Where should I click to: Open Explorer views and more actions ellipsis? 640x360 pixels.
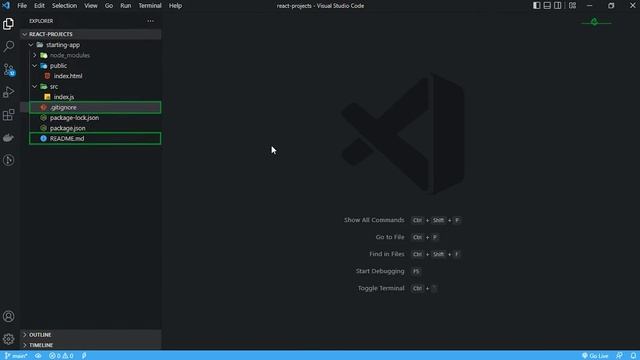click(151, 21)
